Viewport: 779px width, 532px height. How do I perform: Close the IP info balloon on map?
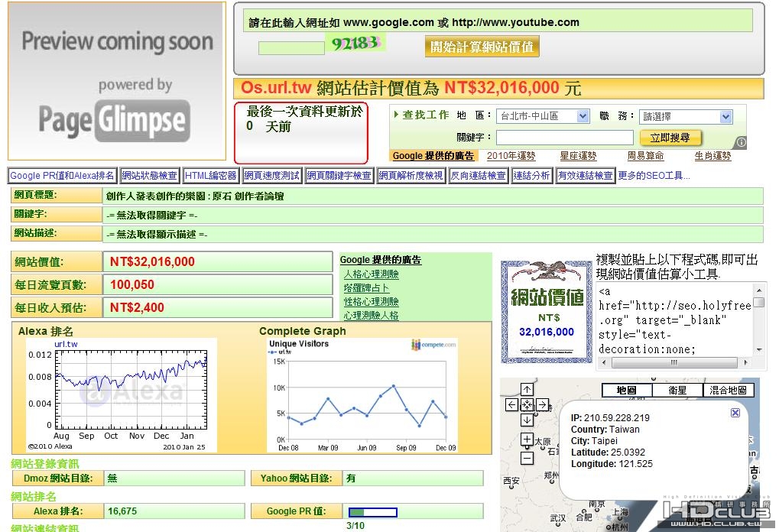click(x=735, y=413)
